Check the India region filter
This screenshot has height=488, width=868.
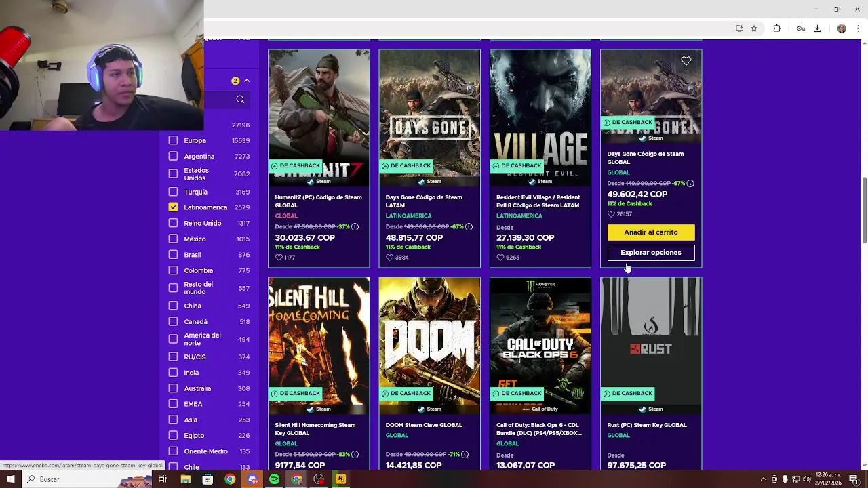coord(173,373)
